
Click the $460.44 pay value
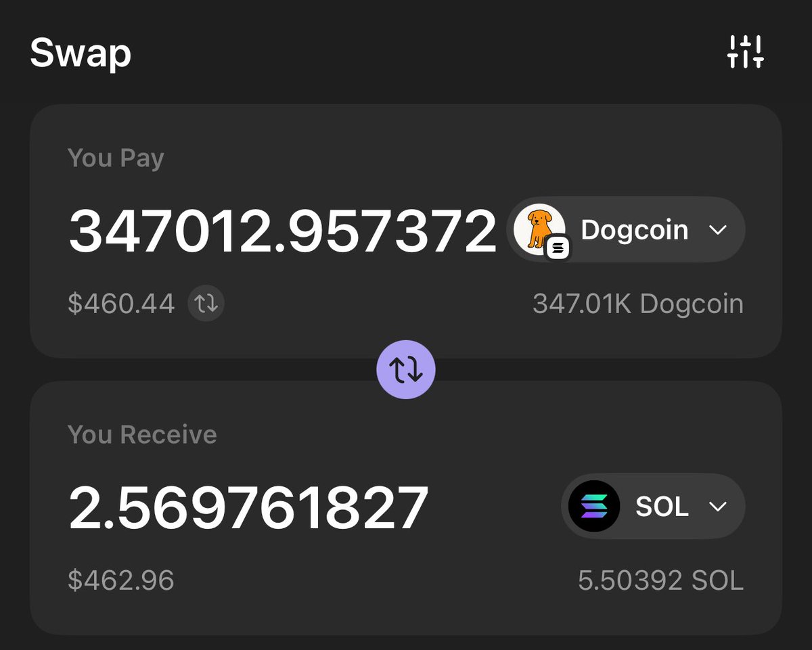(x=121, y=304)
